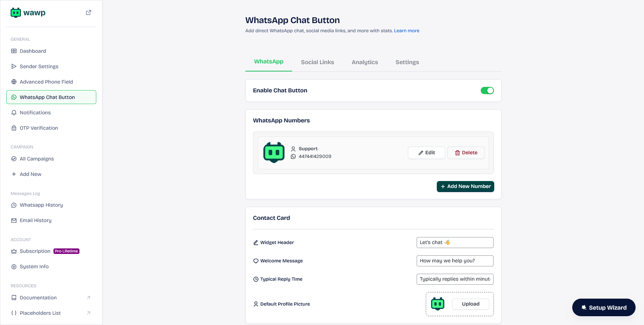Select WhatsApp Chat Button menu item
644x325 pixels.
(51, 97)
